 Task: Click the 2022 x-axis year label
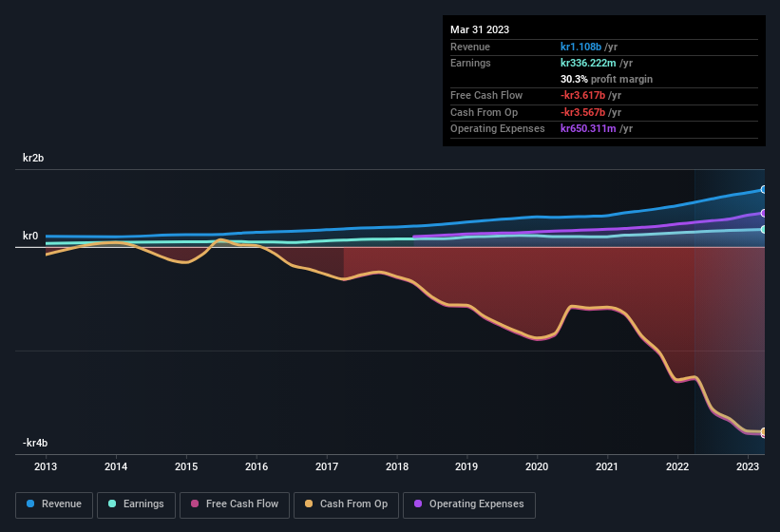[677, 466]
